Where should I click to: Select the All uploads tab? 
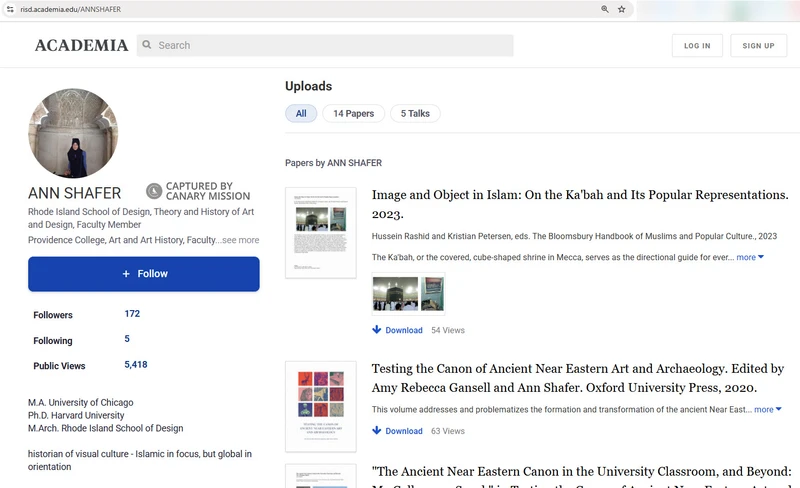click(301, 113)
